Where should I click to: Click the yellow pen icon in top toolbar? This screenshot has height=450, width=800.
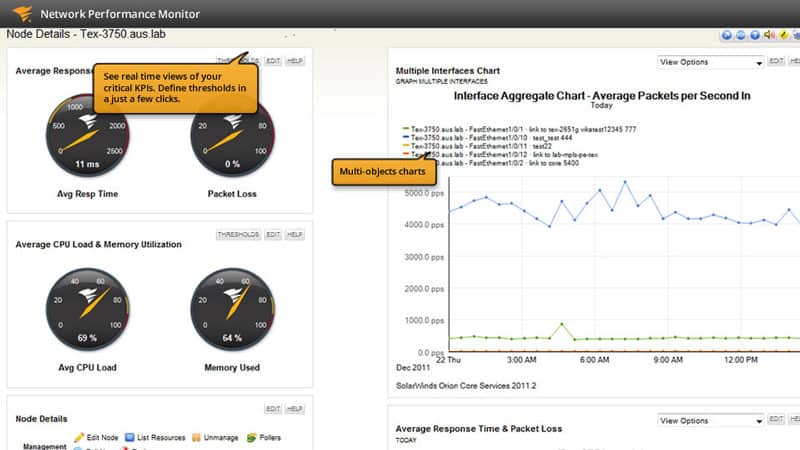(x=783, y=35)
